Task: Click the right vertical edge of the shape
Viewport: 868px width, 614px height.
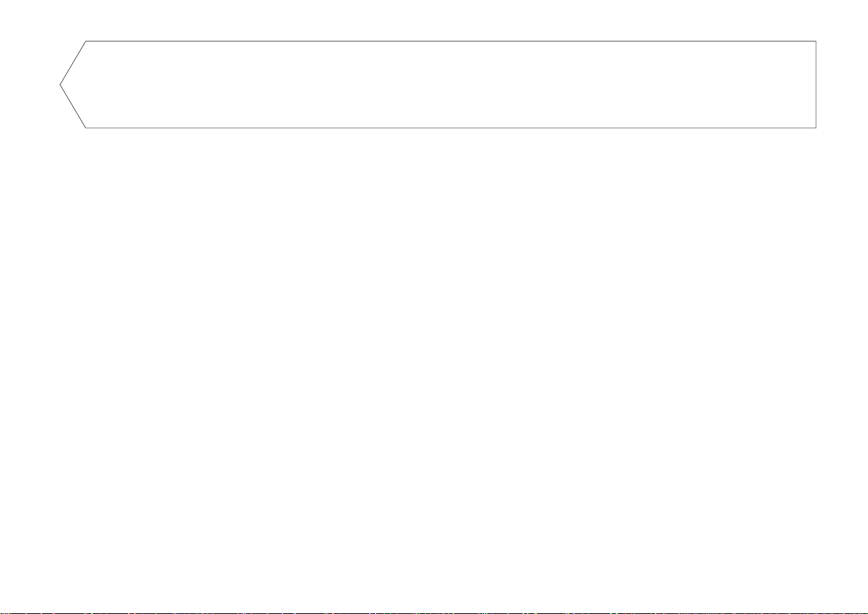Action: pos(816,84)
